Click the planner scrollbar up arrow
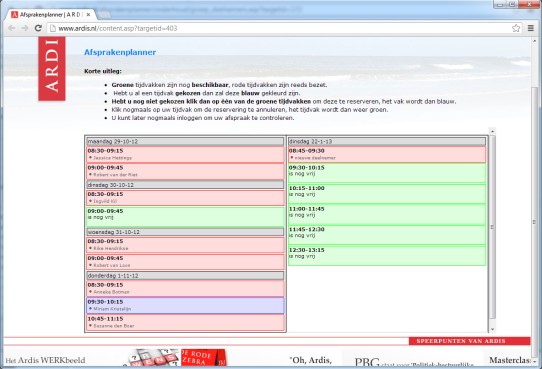The width and height of the screenshot is (542, 369). point(493,131)
